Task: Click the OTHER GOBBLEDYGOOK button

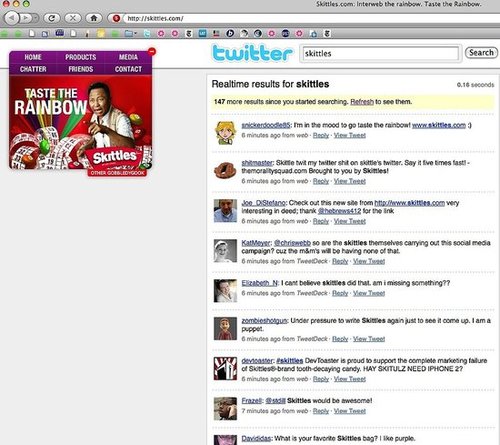Action: [x=117, y=173]
